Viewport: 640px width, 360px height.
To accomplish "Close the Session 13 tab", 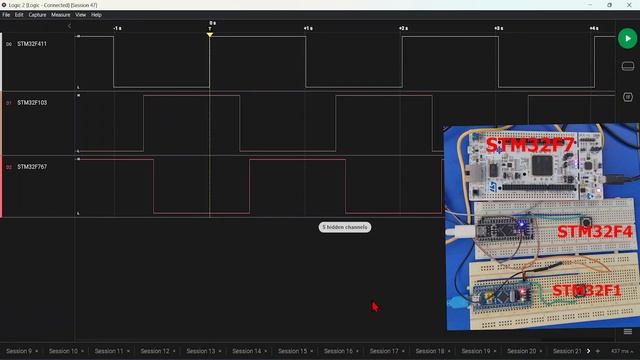I will [220, 351].
